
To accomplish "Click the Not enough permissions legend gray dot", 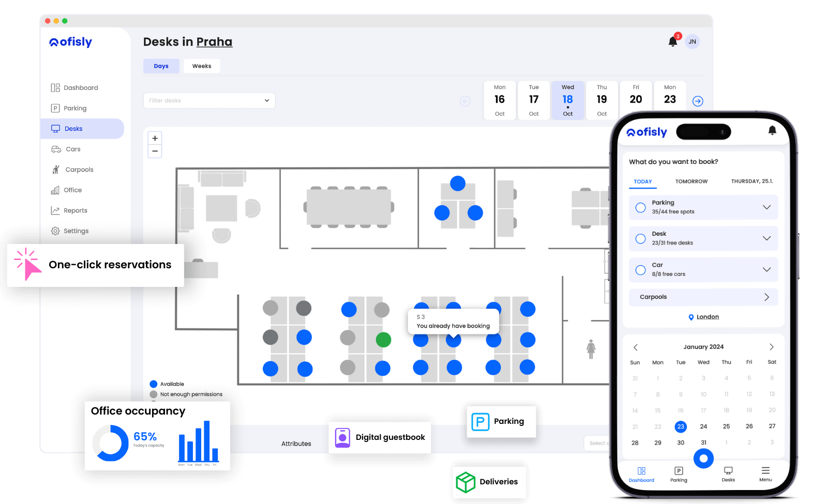I will pyautogui.click(x=154, y=394).
